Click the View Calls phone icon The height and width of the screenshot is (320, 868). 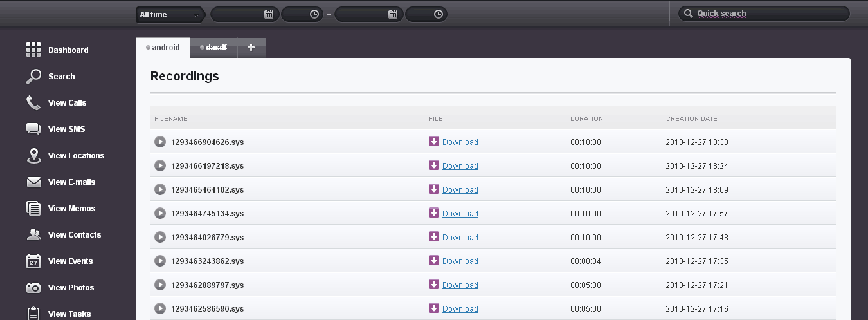pos(33,103)
